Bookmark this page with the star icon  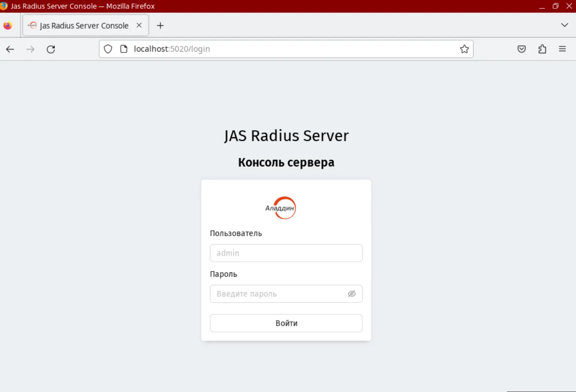point(464,49)
